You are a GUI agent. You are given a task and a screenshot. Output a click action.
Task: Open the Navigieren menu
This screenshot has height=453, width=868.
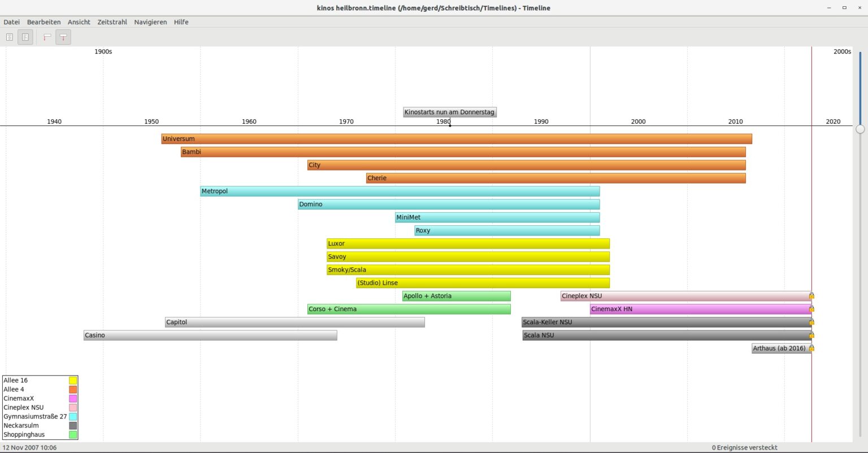click(150, 22)
